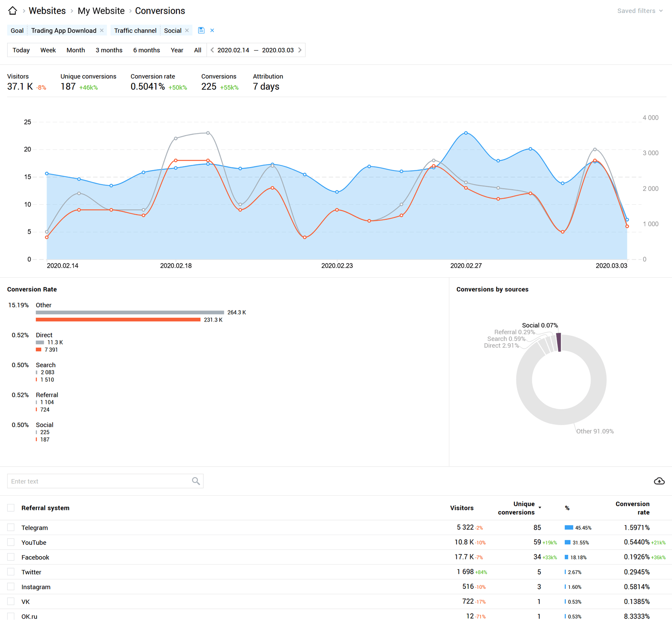Check the checkbox next to Facebook
Screen dimensions: 672x627
[10, 557]
